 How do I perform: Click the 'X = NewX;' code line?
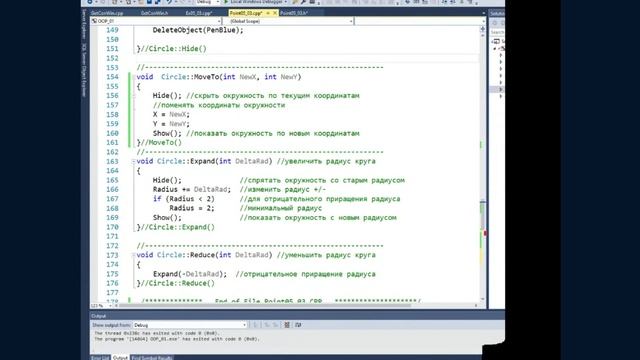[171, 115]
